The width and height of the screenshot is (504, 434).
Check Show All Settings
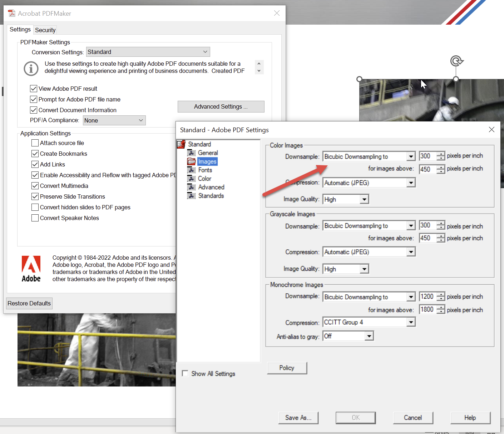(185, 373)
